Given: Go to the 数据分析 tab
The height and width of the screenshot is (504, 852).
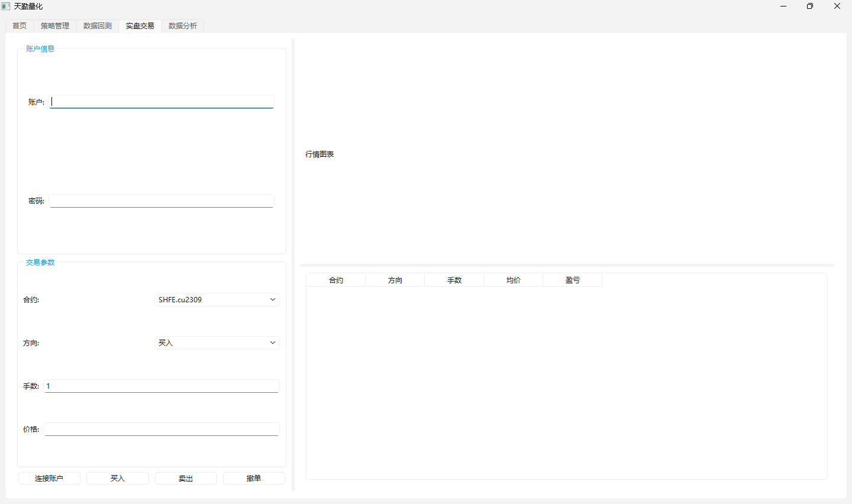Looking at the screenshot, I should [183, 26].
